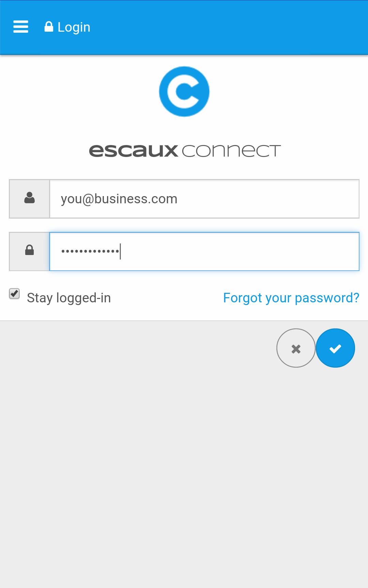Focus the masked password field
Screen dimensions: 368x588
coord(204,252)
